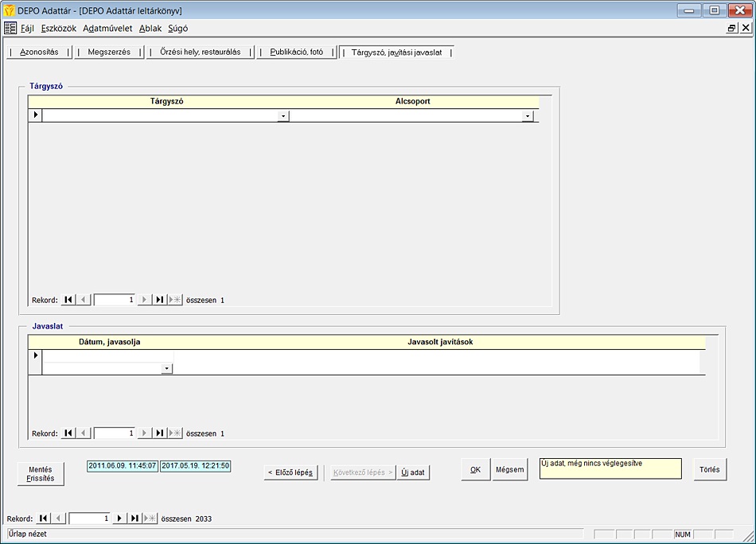This screenshot has width=756, height=544.
Task: Switch to the Őrzési hely, restaurálás tab
Action: tap(200, 52)
